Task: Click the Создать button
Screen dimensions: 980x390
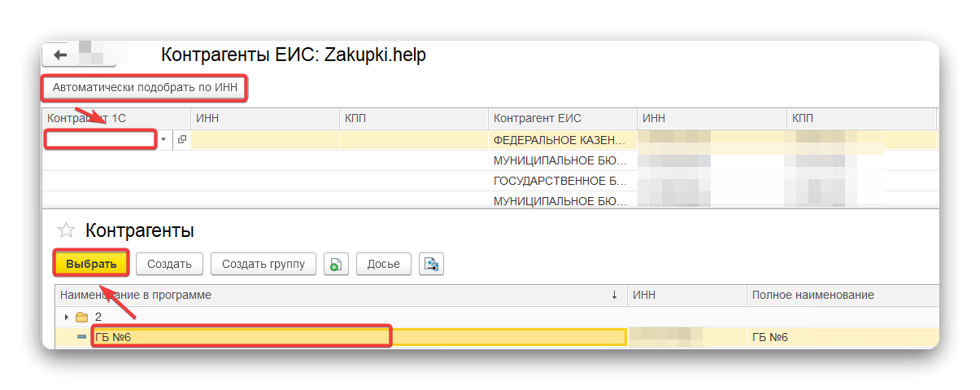Action: coord(169,264)
